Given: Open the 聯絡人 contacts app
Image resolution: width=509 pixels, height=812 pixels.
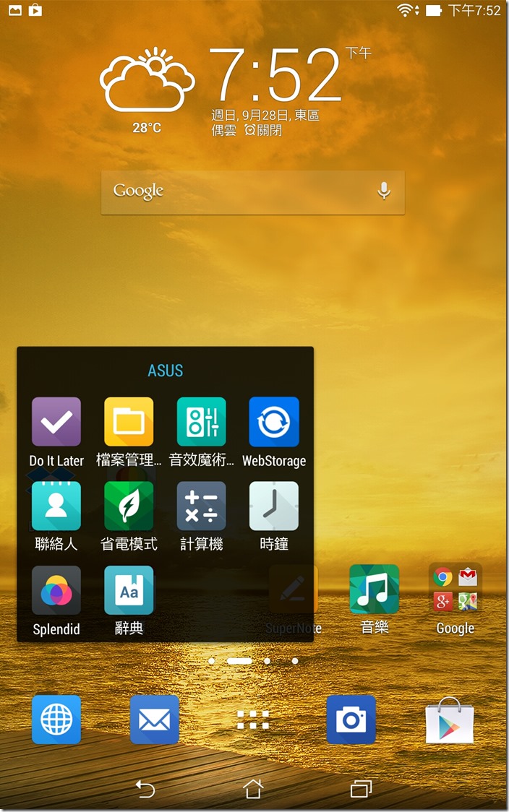Looking at the screenshot, I should (56, 506).
